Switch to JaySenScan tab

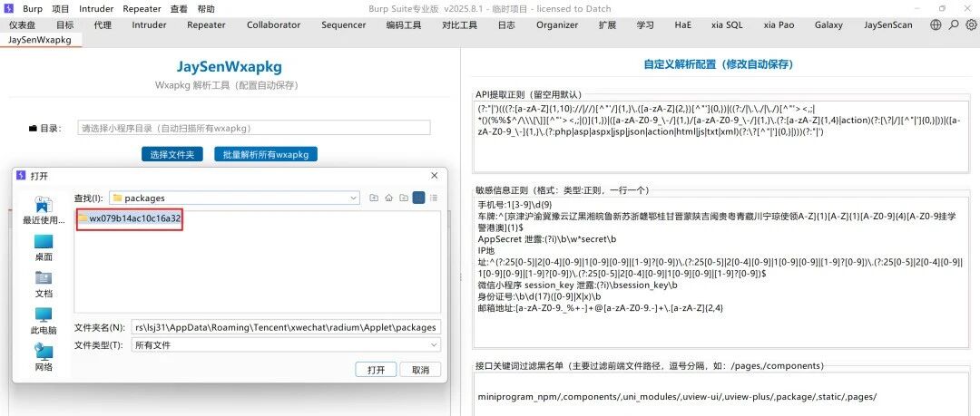pyautogui.click(x=888, y=25)
